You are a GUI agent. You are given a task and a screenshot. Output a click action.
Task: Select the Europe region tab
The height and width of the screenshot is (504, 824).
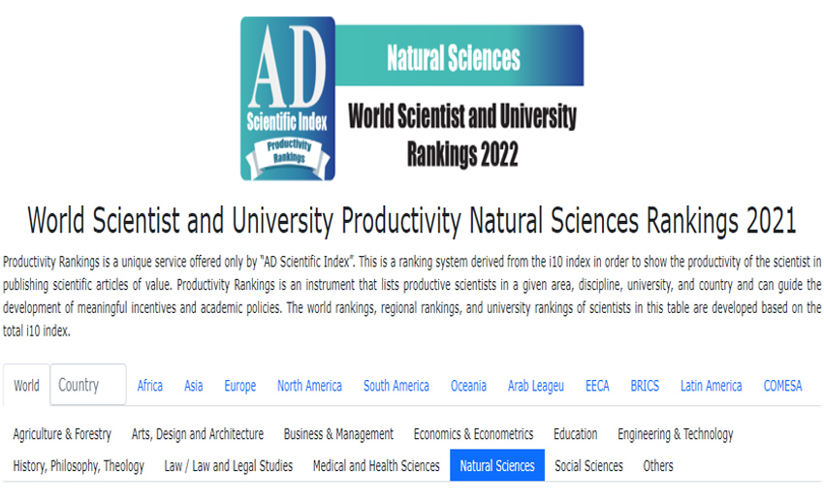(x=240, y=386)
